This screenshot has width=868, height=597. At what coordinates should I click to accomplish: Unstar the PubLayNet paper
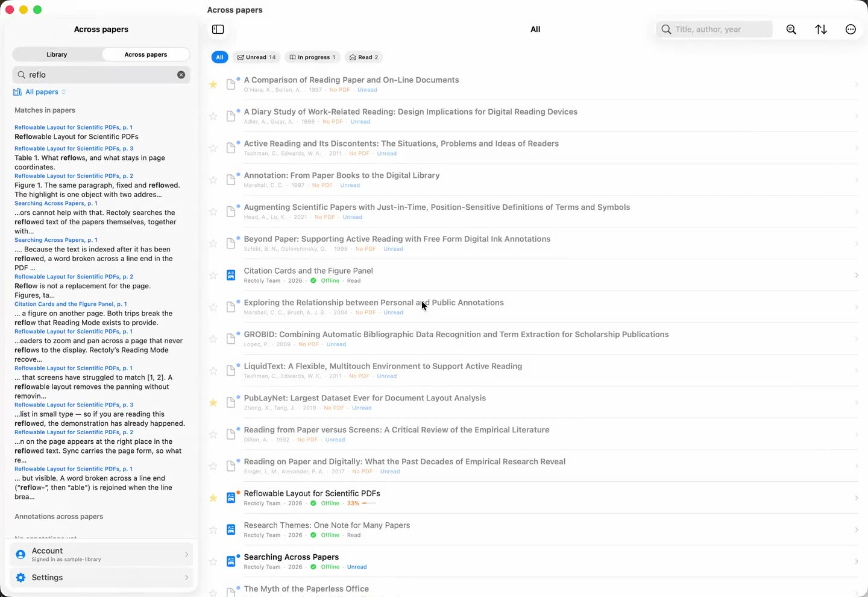pos(213,403)
